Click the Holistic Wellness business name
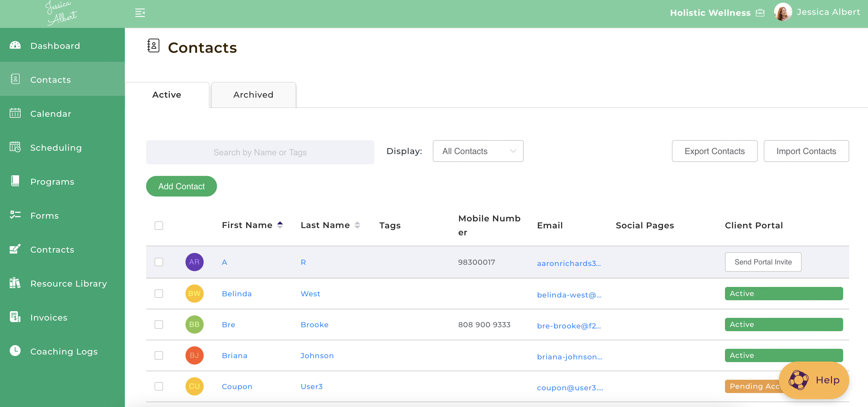The width and height of the screenshot is (868, 407). coord(710,13)
